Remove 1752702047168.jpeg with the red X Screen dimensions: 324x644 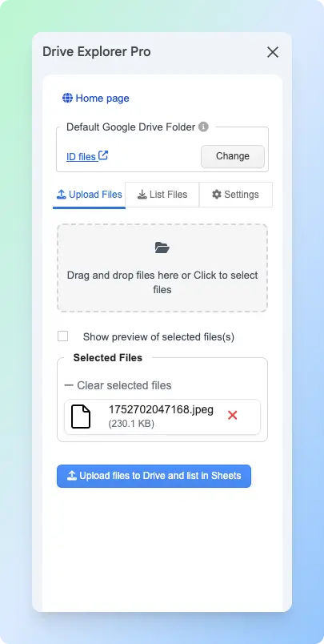[233, 416]
